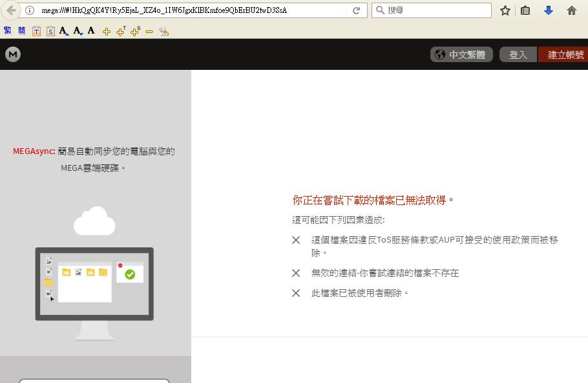Click the 登入 login button
The image size is (588, 383).
(x=518, y=54)
